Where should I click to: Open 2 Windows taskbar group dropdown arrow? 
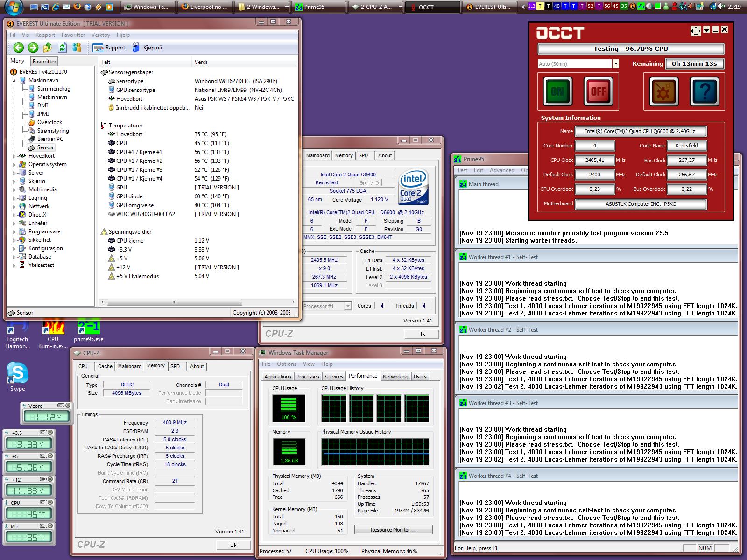point(287,7)
